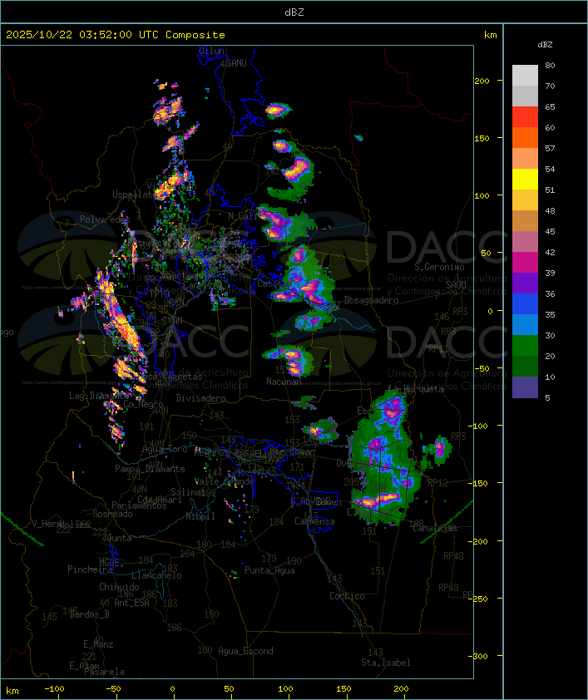The height and width of the screenshot is (700, 588).
Task: Click the Nihuil place label
Action: click(x=200, y=516)
